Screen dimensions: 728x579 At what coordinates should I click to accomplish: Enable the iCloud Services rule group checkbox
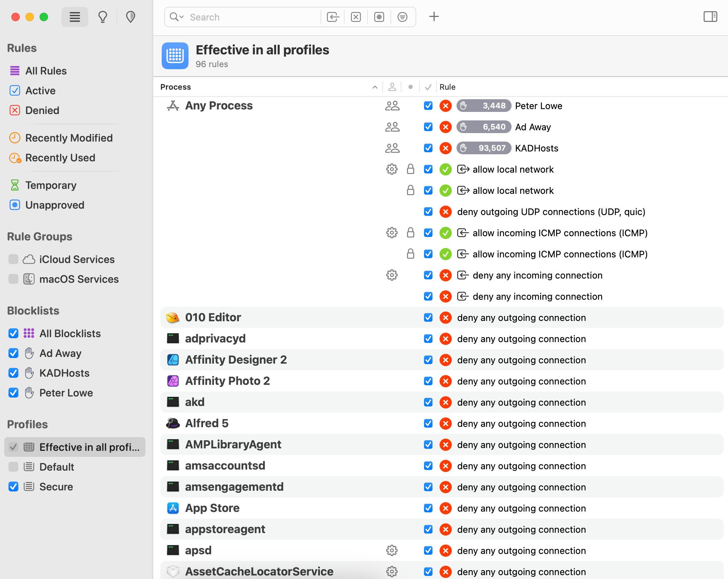click(13, 259)
